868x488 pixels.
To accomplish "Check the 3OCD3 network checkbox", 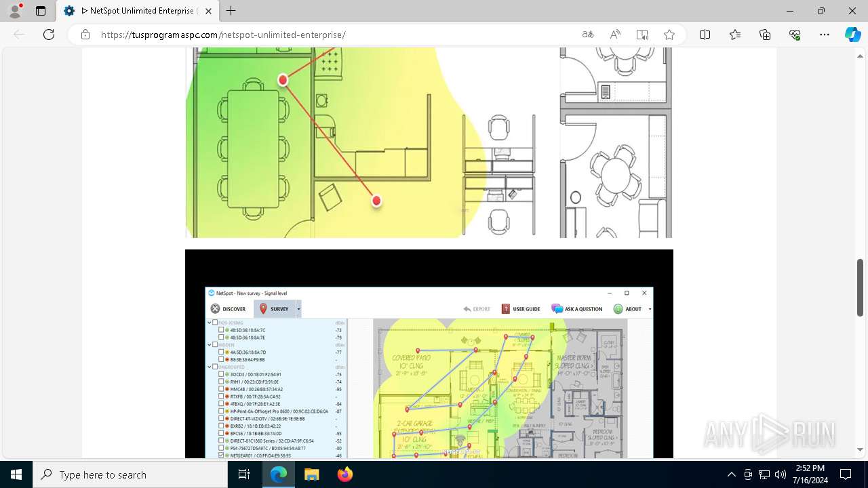I will pos(221,374).
